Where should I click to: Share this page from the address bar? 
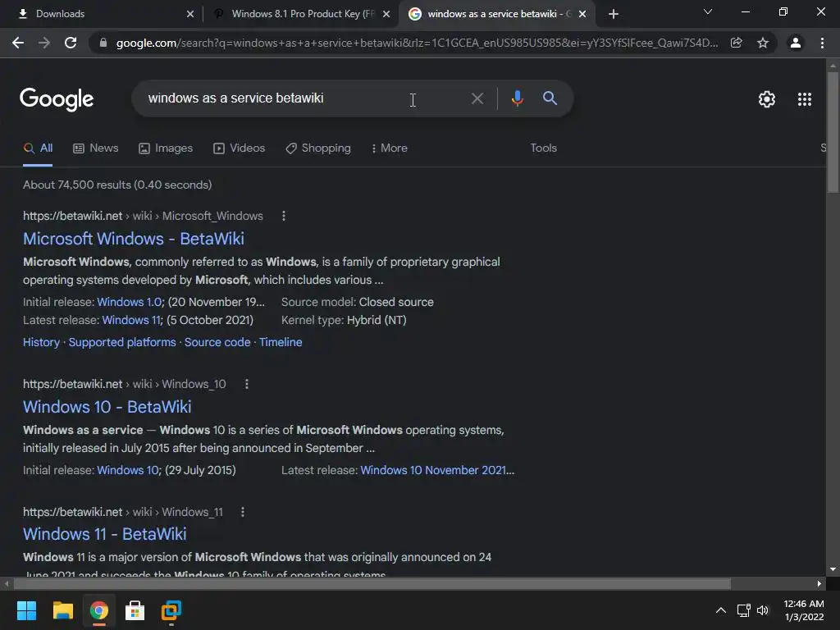click(x=737, y=43)
